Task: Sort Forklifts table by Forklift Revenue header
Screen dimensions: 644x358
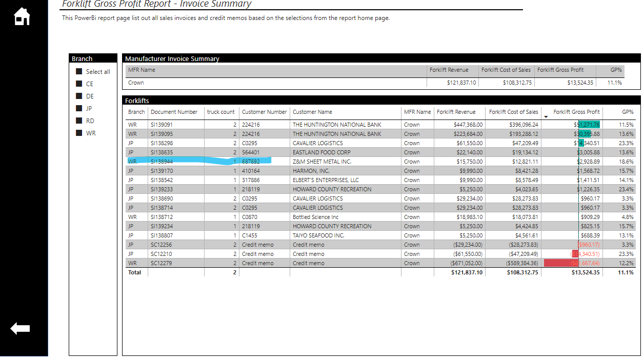Action: tap(456, 112)
